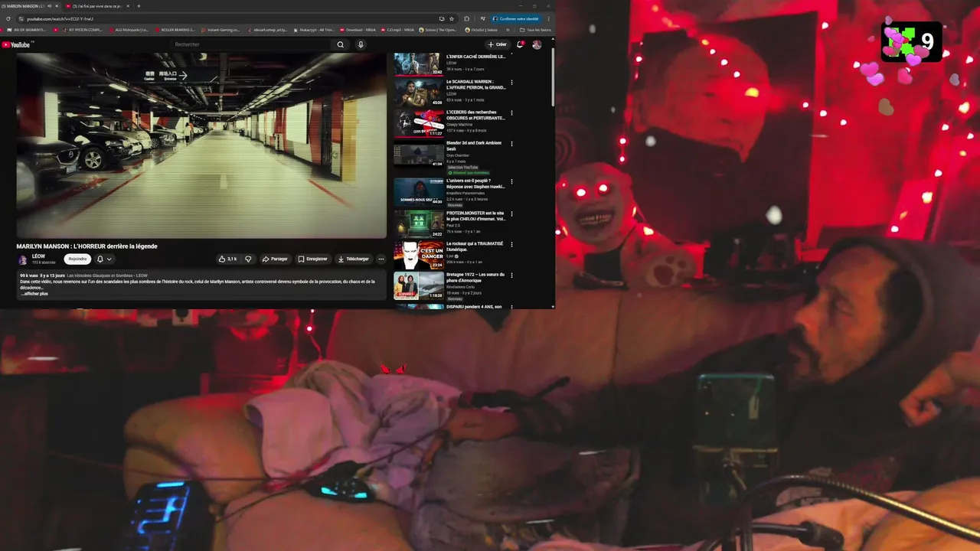
Task: Open the browser three-dot menu
Action: (x=548, y=18)
